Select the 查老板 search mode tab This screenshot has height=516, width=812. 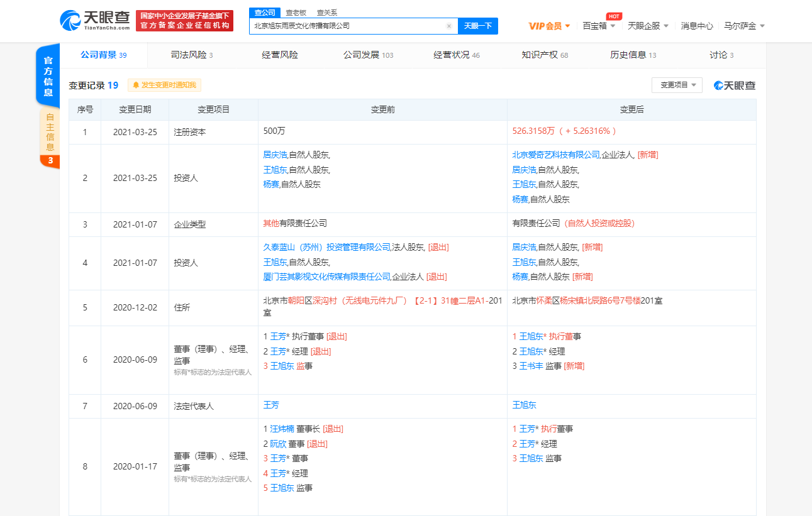click(x=296, y=13)
